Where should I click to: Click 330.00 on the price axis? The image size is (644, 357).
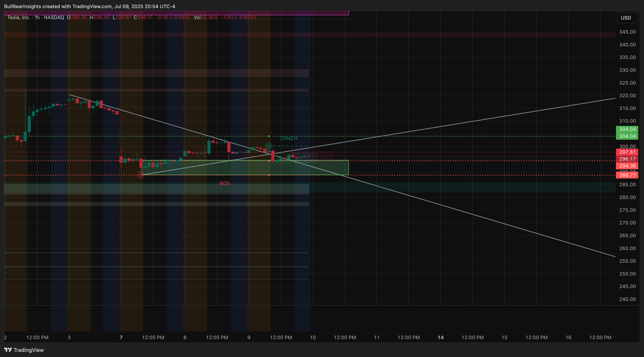pyautogui.click(x=627, y=70)
